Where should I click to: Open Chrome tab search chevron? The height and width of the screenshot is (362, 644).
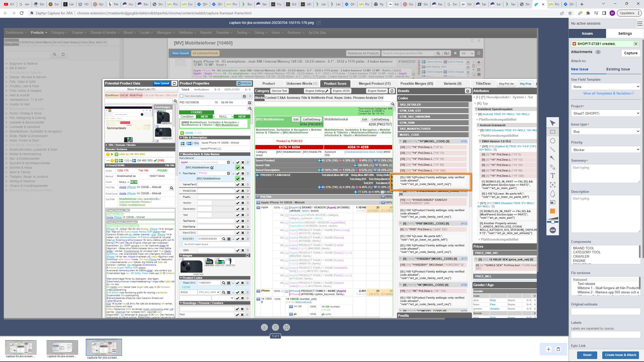pyautogui.click(x=603, y=4)
